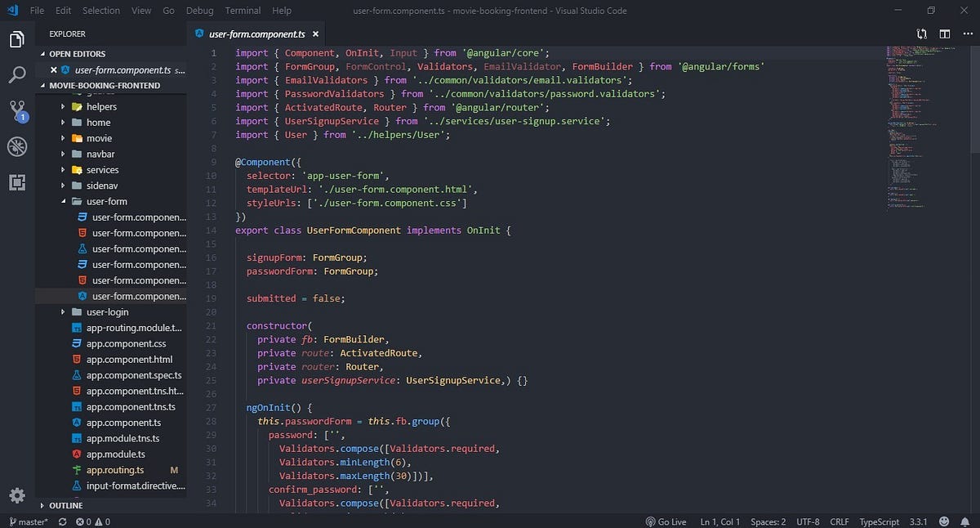Viewport: 980px width, 528px height.
Task: Open the settings gear at bottom left
Action: tap(17, 495)
